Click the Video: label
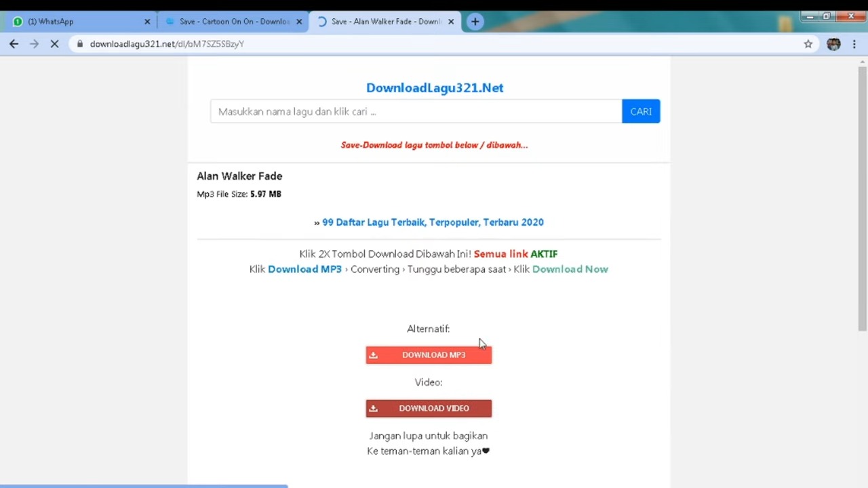Viewport: 868px width, 488px height. (429, 382)
